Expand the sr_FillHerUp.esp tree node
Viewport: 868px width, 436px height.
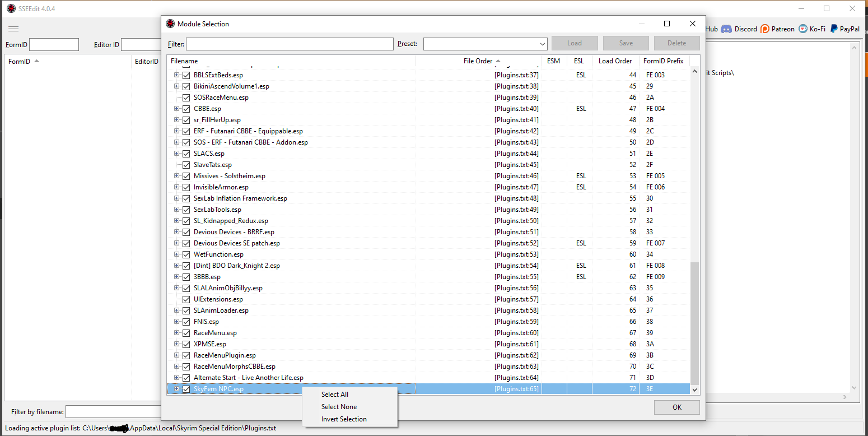click(x=176, y=120)
